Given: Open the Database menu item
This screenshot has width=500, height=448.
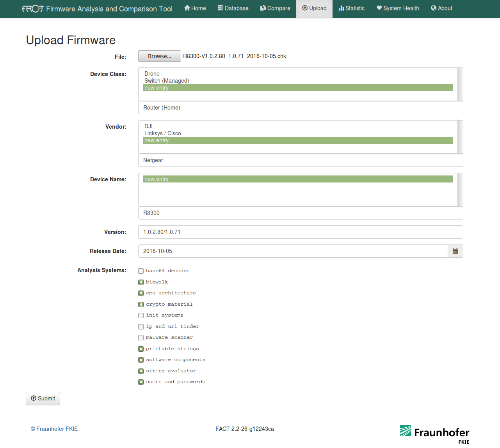Looking at the screenshot, I should [x=233, y=8].
